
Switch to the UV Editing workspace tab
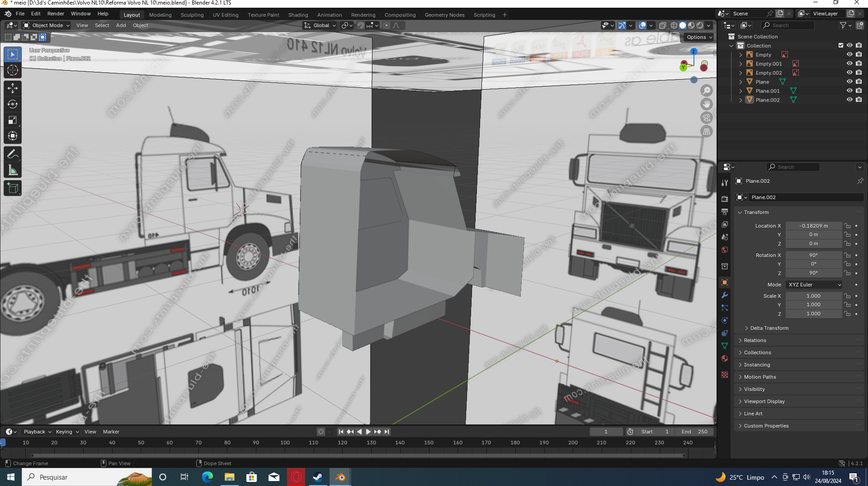point(226,15)
